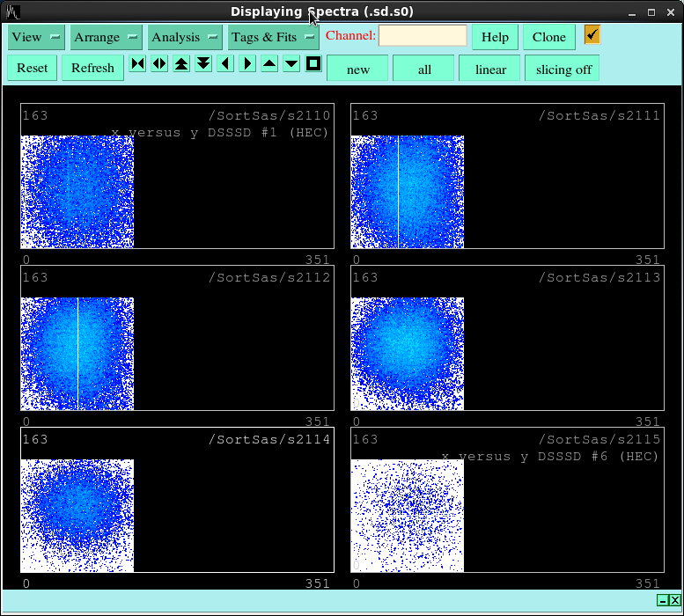Click the Reset button
This screenshot has width=684, height=616.
pyautogui.click(x=33, y=68)
